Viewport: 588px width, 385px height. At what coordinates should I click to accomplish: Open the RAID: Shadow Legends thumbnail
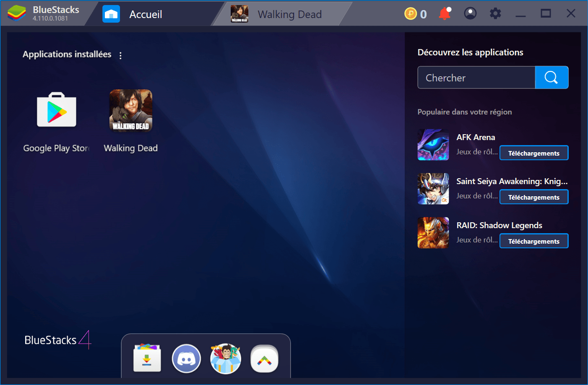click(x=433, y=233)
